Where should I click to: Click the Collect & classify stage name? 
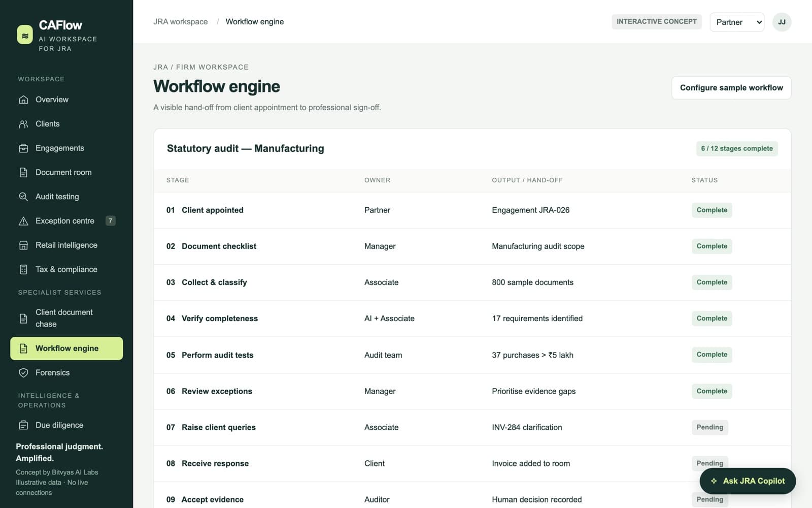[x=214, y=282]
